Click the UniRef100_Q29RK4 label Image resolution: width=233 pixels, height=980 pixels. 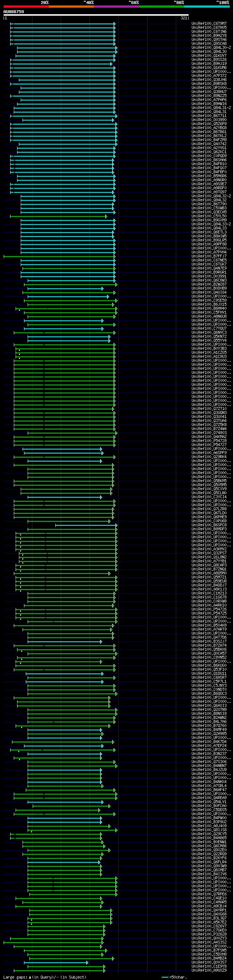[209, 457]
